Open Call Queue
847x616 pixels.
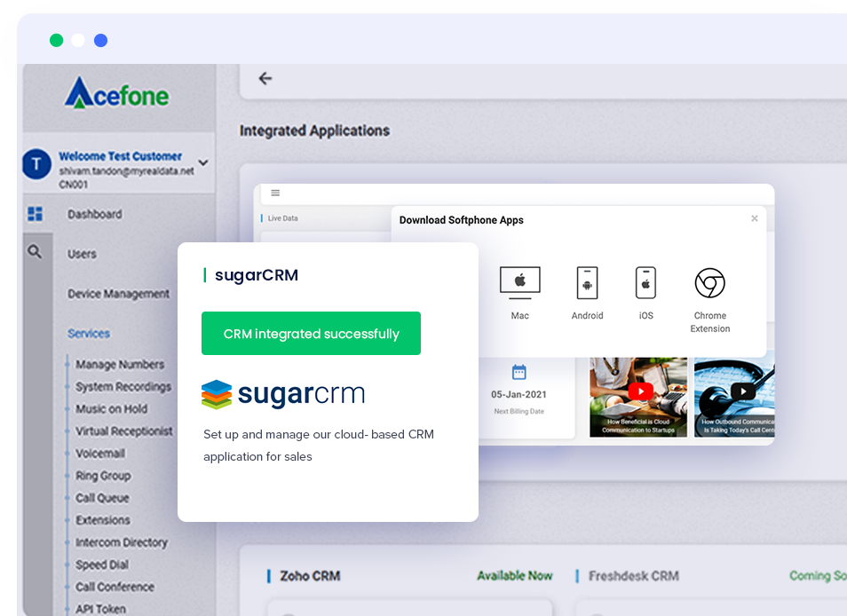click(102, 498)
